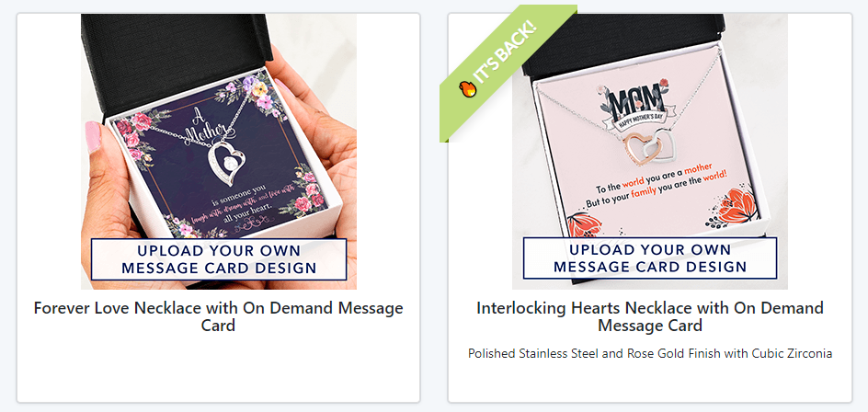Open the Forever Love Necklace product title
This screenshot has height=412, width=868.
tap(218, 315)
